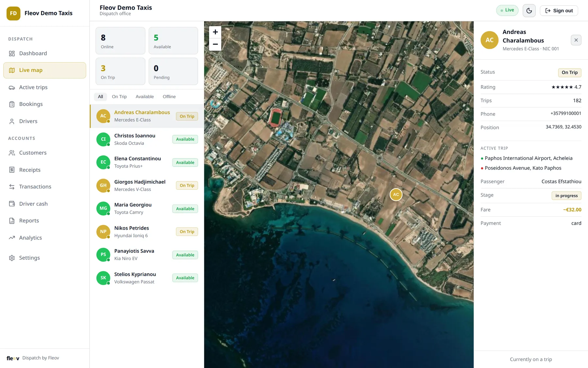Show All drivers filter tab

tap(100, 97)
